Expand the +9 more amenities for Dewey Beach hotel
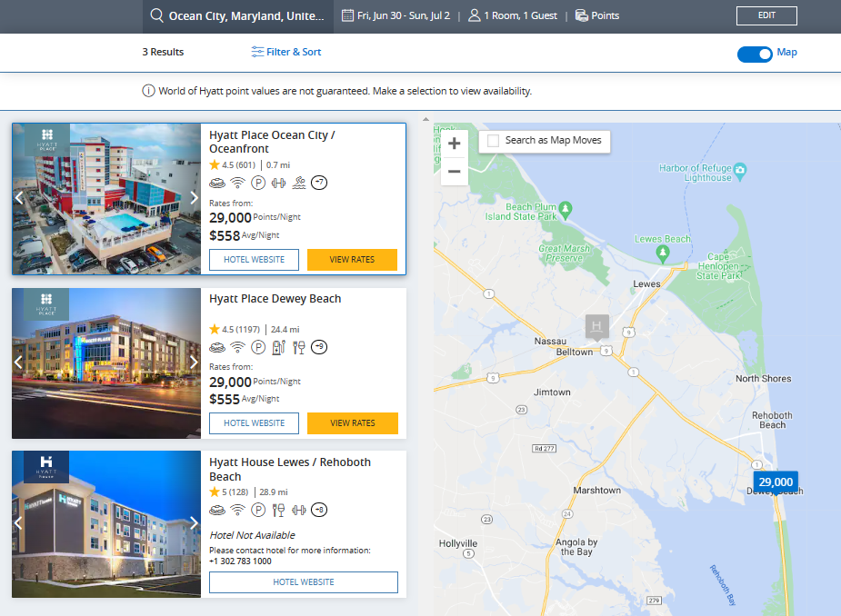The height and width of the screenshot is (616, 841). (x=319, y=347)
